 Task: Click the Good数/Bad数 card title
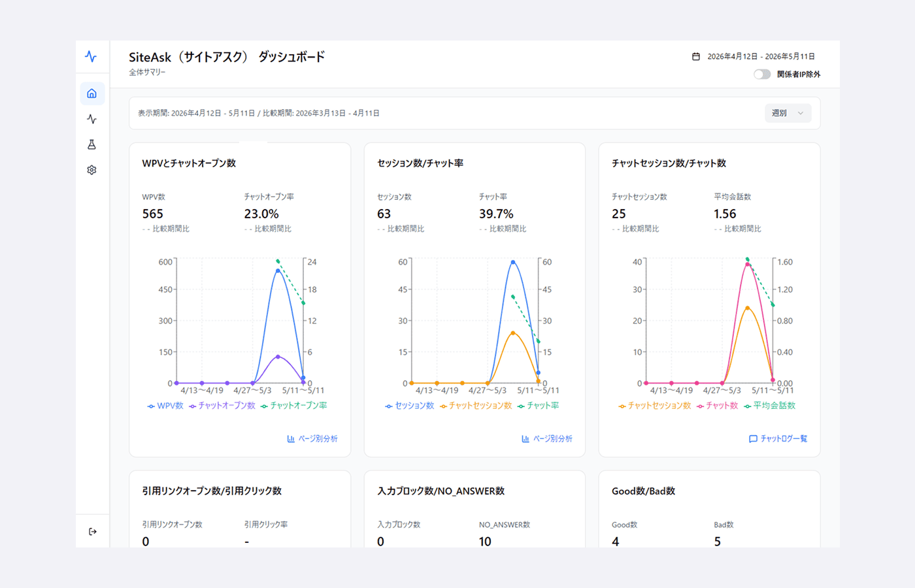(643, 491)
